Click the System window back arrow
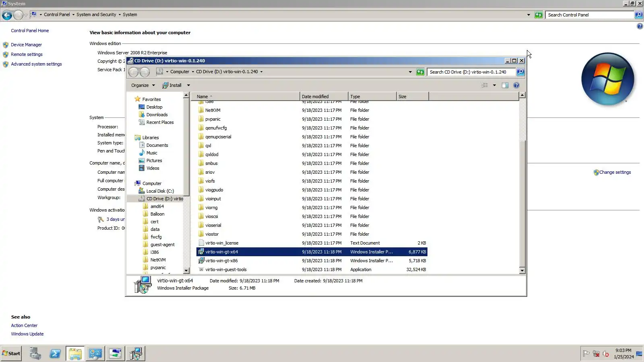Image resolution: width=644 pixels, height=362 pixels. pyautogui.click(x=7, y=15)
